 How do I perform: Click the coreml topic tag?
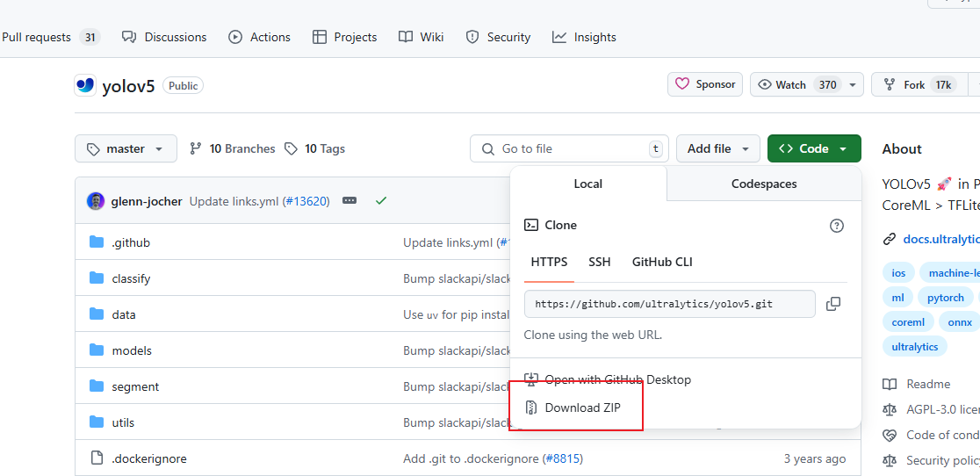click(908, 322)
